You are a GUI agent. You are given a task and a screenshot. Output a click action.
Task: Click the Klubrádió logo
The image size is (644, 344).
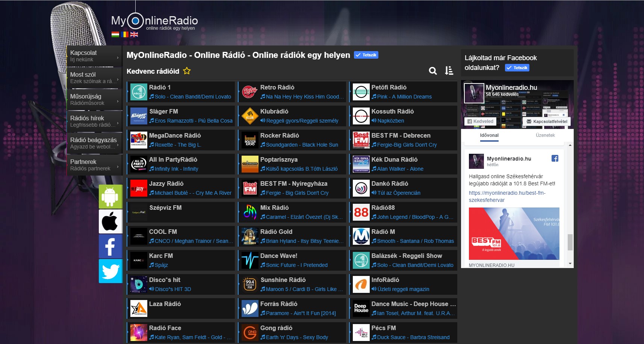point(250,116)
